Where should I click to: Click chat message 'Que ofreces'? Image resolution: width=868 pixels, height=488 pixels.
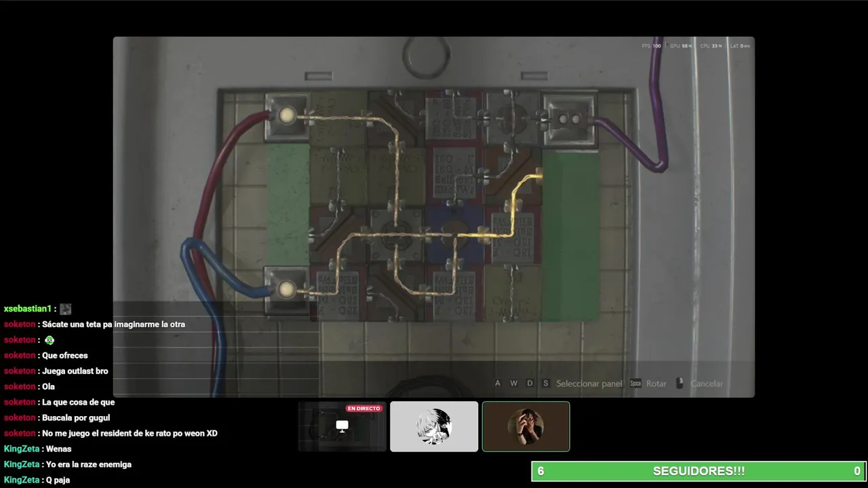click(65, 356)
